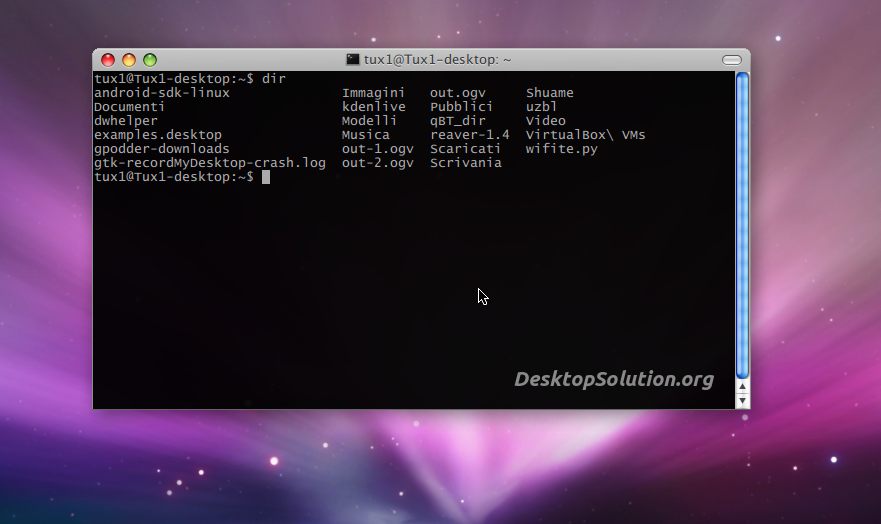Image resolution: width=881 pixels, height=524 pixels.
Task: Click the 'Scrivania' entry
Action: point(466,163)
